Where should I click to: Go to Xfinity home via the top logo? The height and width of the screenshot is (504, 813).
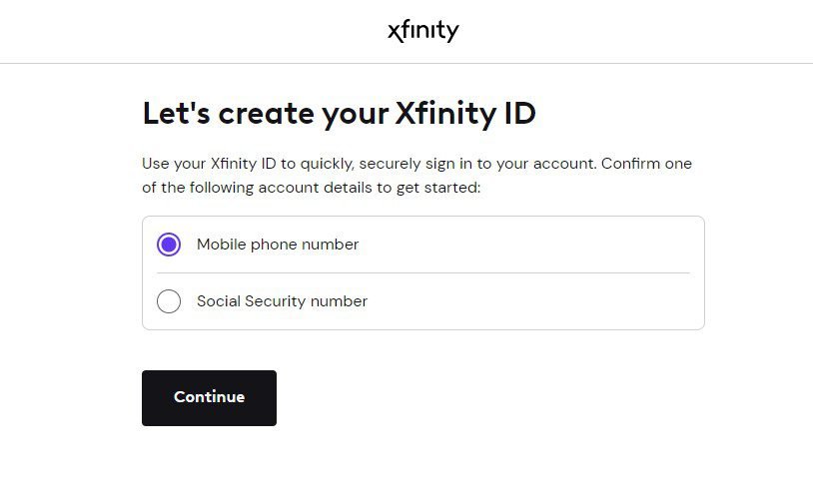(x=422, y=31)
